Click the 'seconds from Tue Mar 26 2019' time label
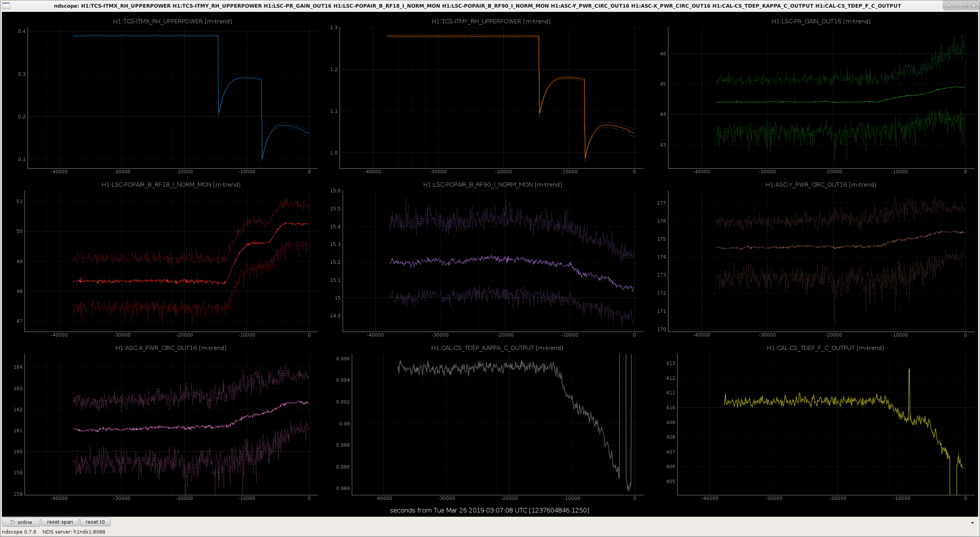980x537 pixels. [x=490, y=511]
